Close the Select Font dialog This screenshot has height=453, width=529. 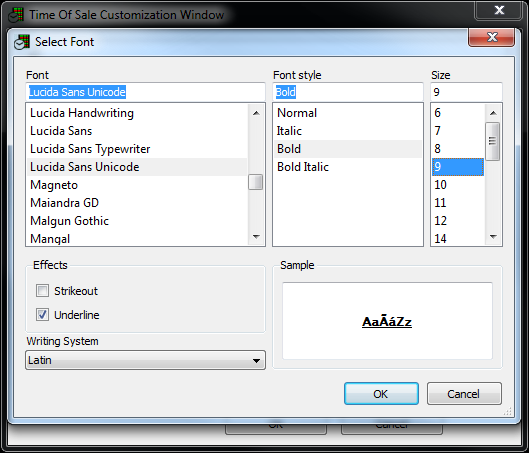point(492,37)
